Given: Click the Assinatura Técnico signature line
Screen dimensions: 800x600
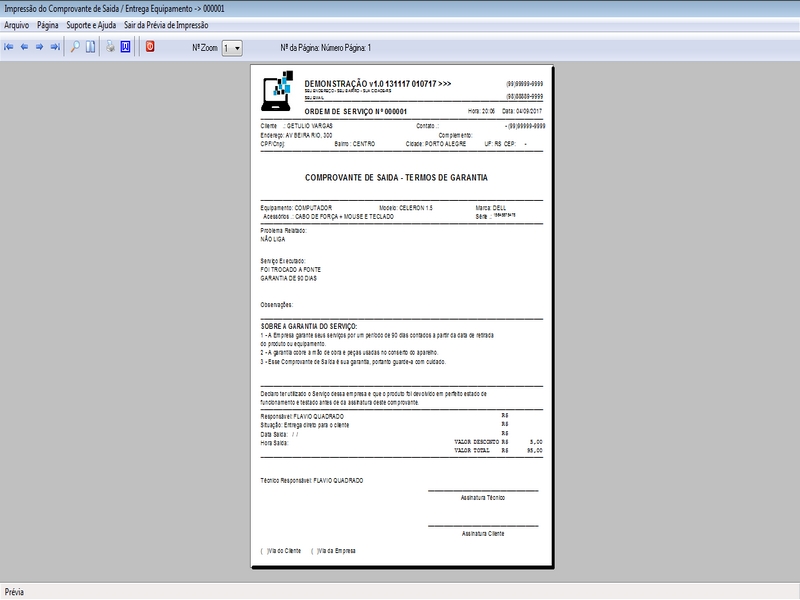Looking at the screenshot, I should pos(482,490).
